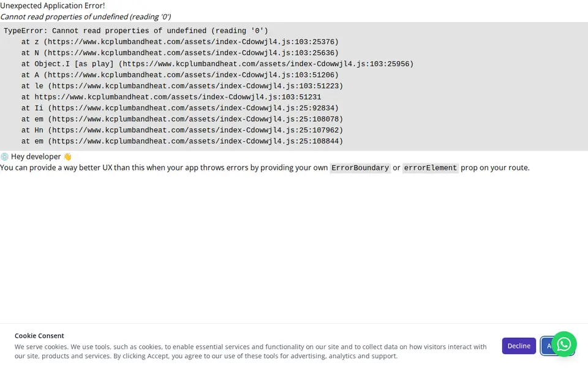Image resolution: width=588 pixels, height=368 pixels.
Task: Accept cookies in the consent banner
Action: [x=547, y=346]
